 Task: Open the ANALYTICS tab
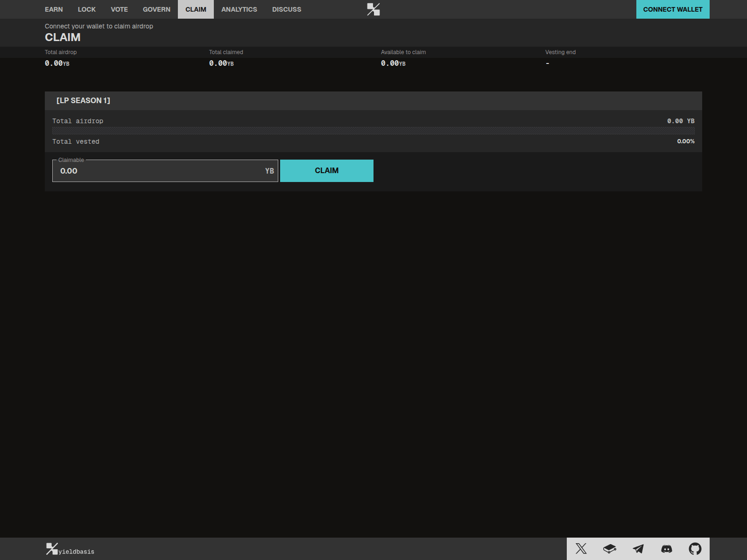pyautogui.click(x=239, y=9)
